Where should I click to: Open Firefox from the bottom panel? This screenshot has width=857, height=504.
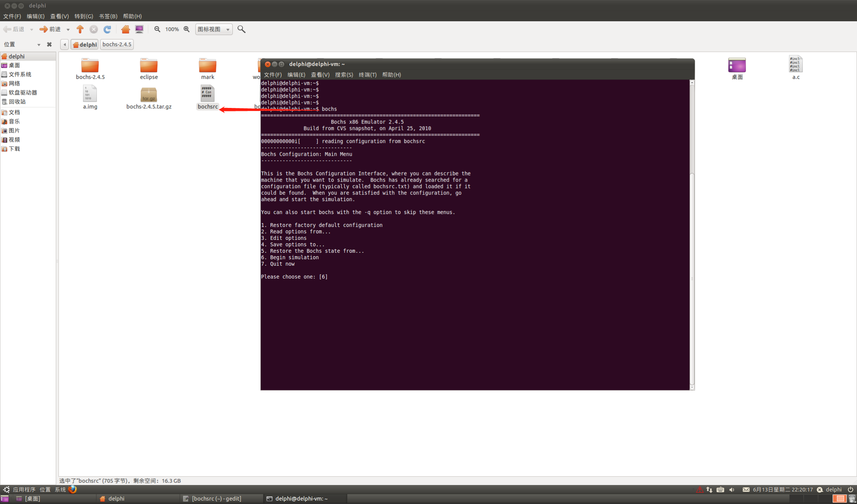click(73, 490)
